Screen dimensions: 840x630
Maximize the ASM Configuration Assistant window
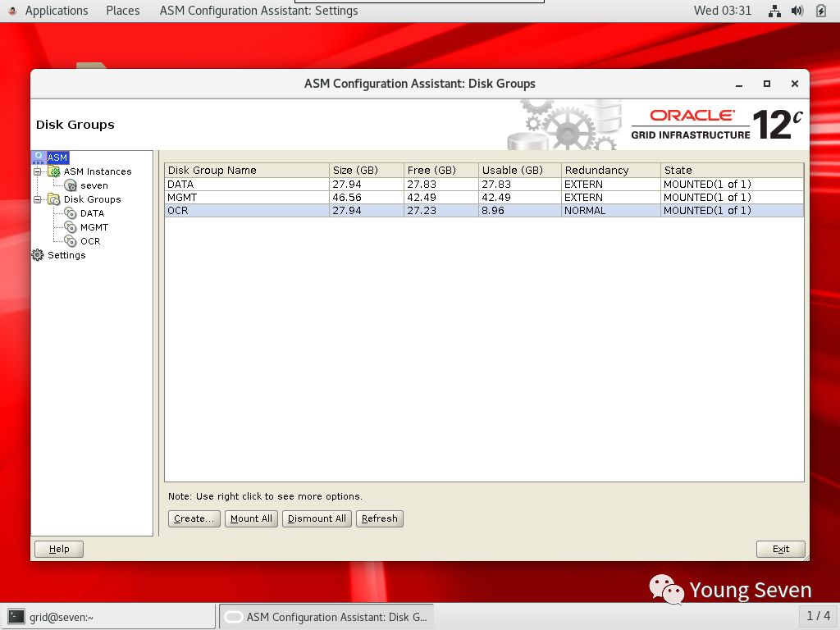(x=767, y=84)
